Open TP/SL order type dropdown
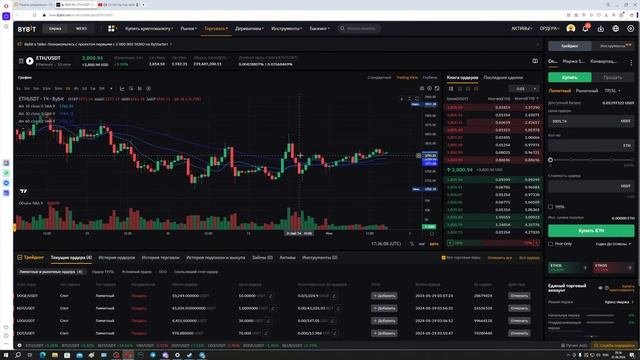 pyautogui.click(x=612, y=91)
